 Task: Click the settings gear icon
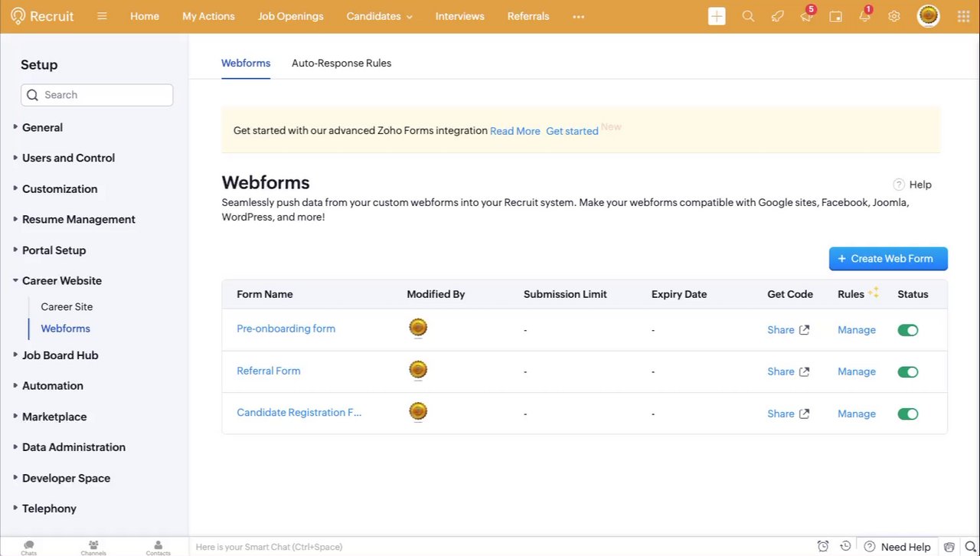pos(893,16)
